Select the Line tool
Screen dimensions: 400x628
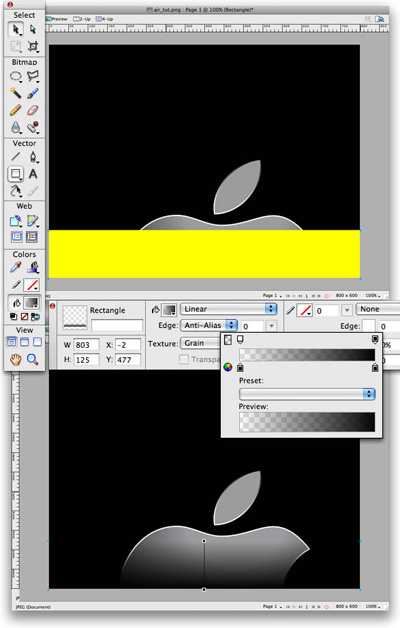(x=16, y=157)
